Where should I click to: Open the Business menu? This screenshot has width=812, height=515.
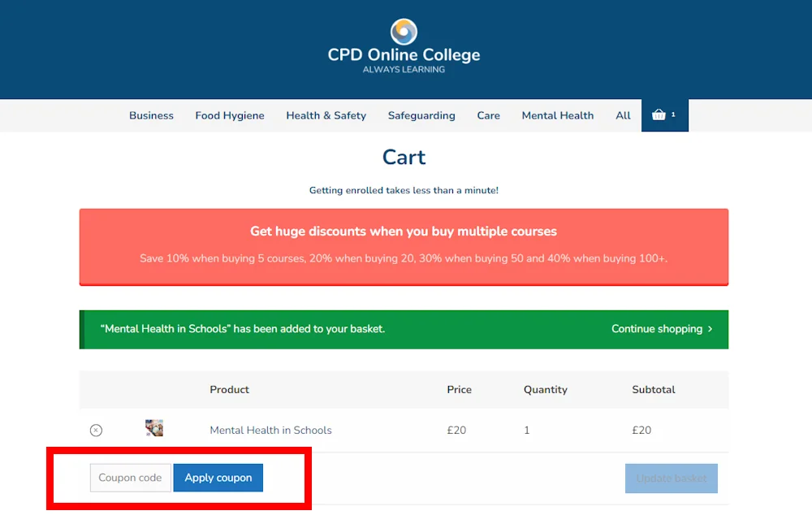click(151, 115)
